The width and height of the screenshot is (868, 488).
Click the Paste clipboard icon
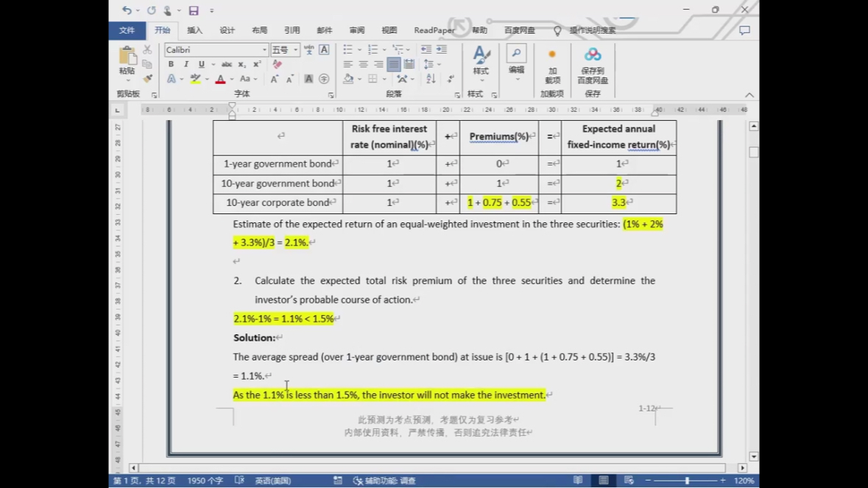(127, 57)
